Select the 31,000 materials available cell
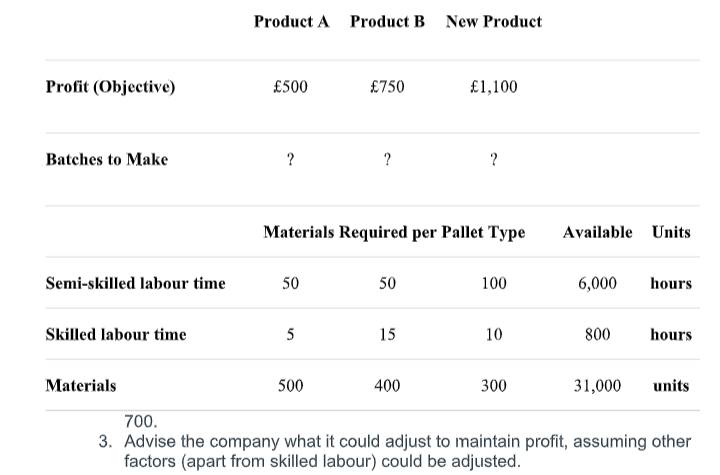Screen dimensions: 720x475 coord(597,385)
